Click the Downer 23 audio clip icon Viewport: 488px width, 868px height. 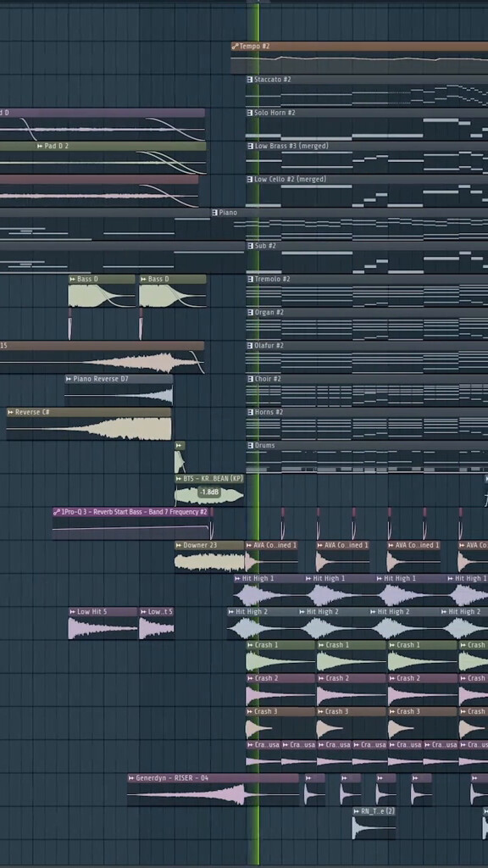(179, 545)
